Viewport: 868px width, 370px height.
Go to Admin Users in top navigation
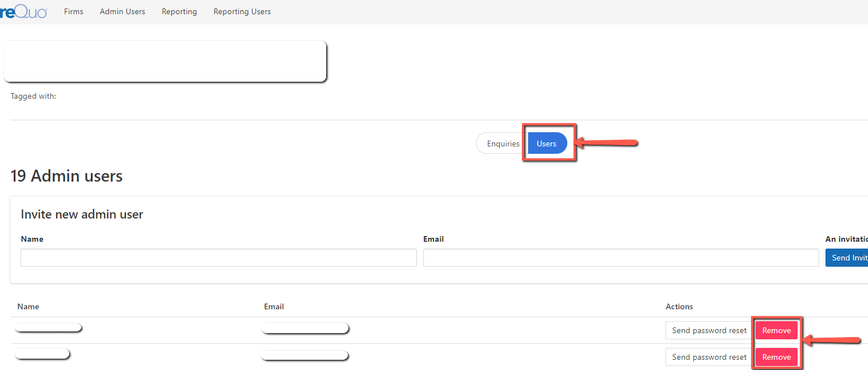123,12
